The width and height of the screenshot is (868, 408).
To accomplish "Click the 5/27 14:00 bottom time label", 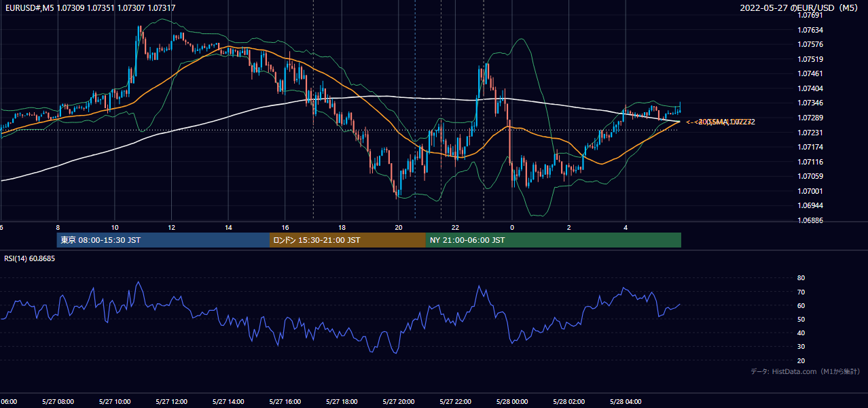I will pyautogui.click(x=228, y=402).
